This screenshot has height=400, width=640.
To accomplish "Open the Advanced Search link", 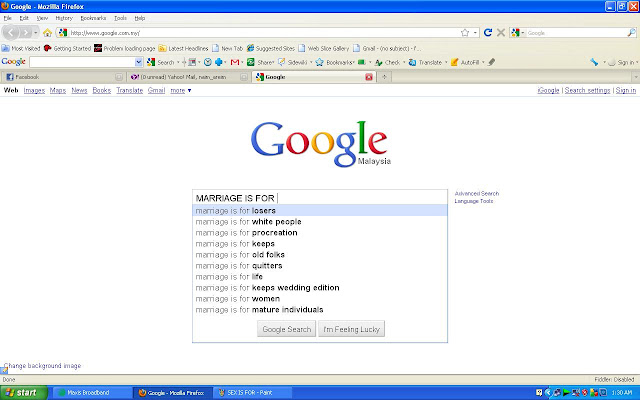I will click(477, 193).
